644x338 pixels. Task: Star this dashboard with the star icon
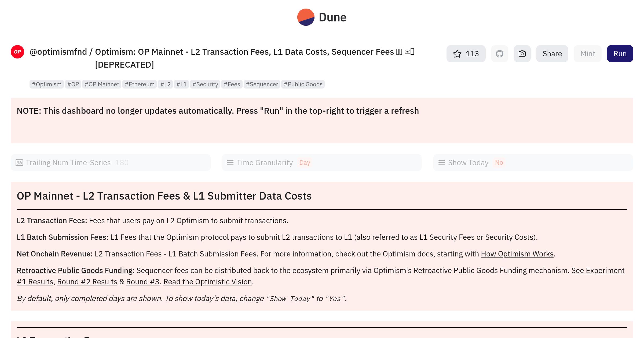tap(457, 54)
